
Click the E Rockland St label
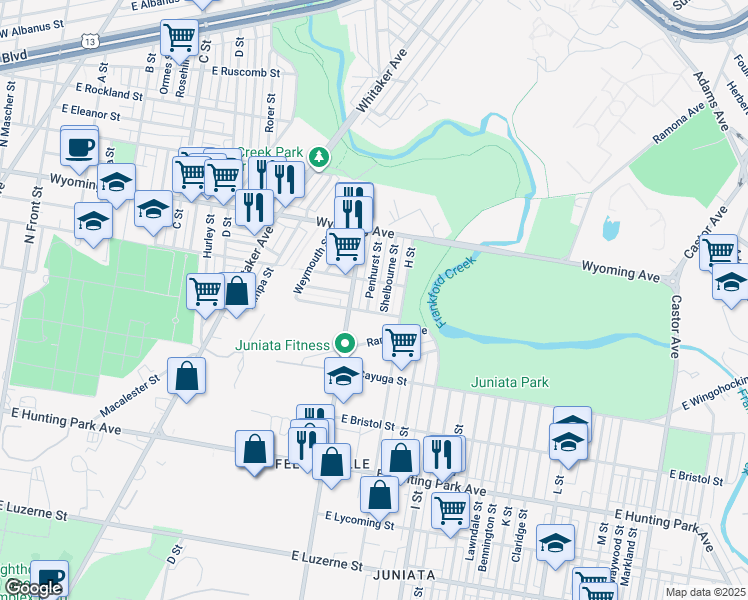[109, 92]
